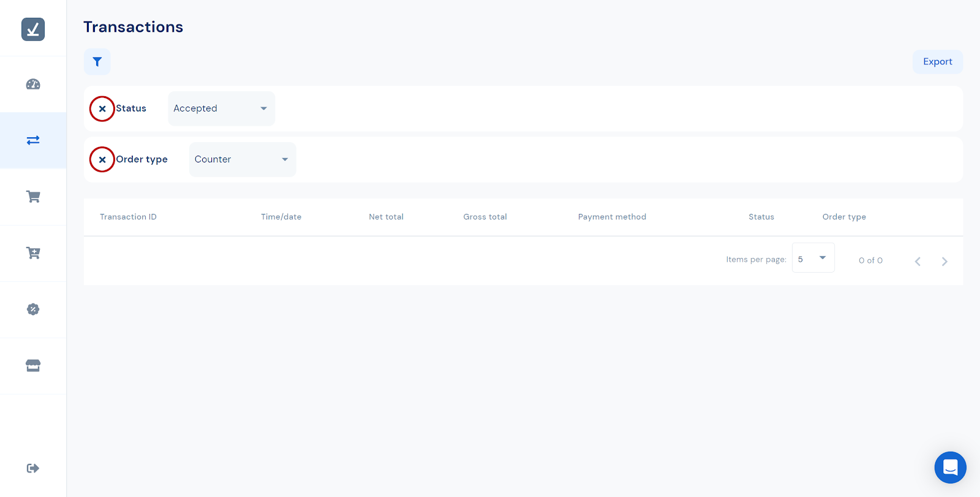This screenshot has width=980, height=497.
Task: Click the Export button
Action: (x=938, y=62)
